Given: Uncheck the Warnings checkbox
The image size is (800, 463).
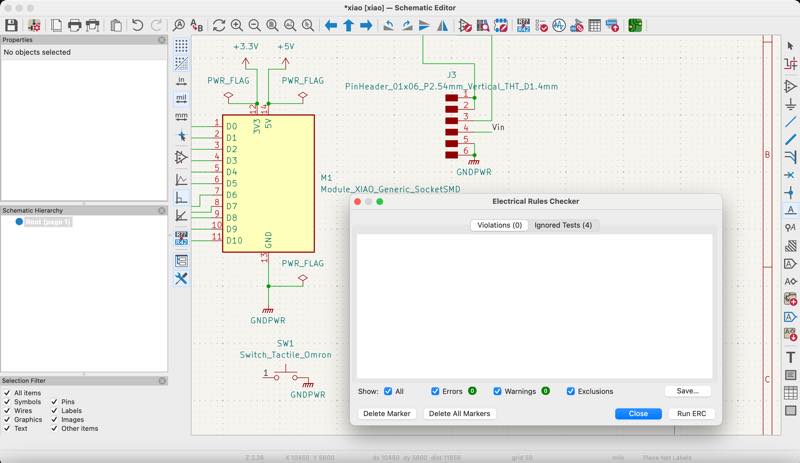Looking at the screenshot, I should [497, 392].
